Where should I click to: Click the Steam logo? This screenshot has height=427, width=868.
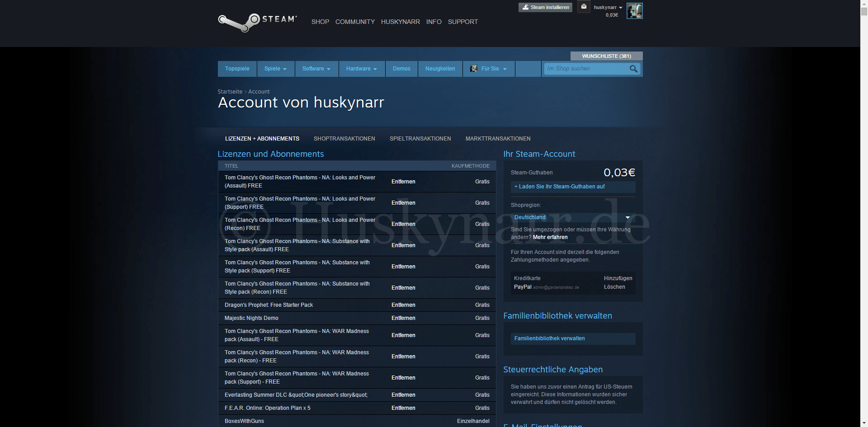point(257,22)
